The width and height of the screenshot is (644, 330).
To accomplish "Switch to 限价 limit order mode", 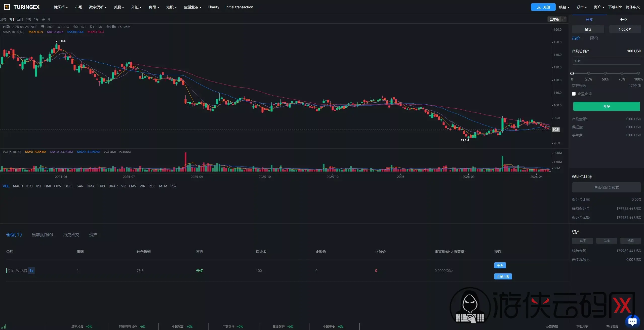I will [x=594, y=38].
